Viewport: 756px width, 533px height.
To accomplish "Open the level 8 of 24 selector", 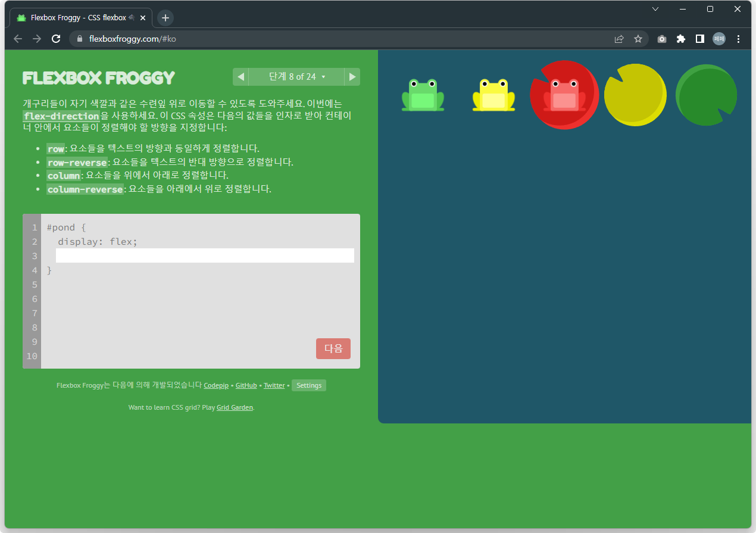I will click(x=296, y=77).
